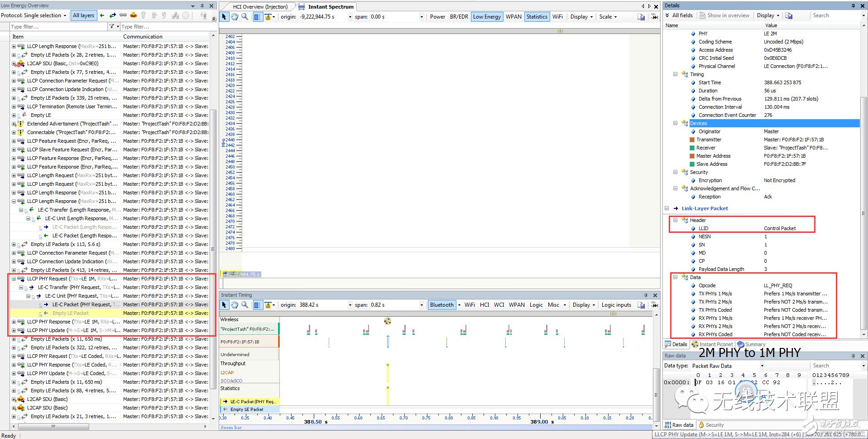This screenshot has width=868, height=439.
Task: Click the auto-scroll antenna icon in overview toolbar
Action: (x=203, y=15)
